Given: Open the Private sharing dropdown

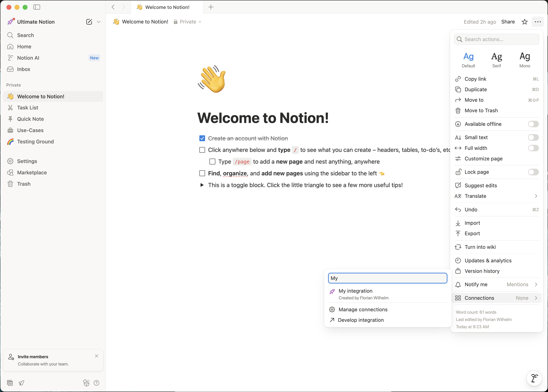Looking at the screenshot, I should tap(187, 22).
